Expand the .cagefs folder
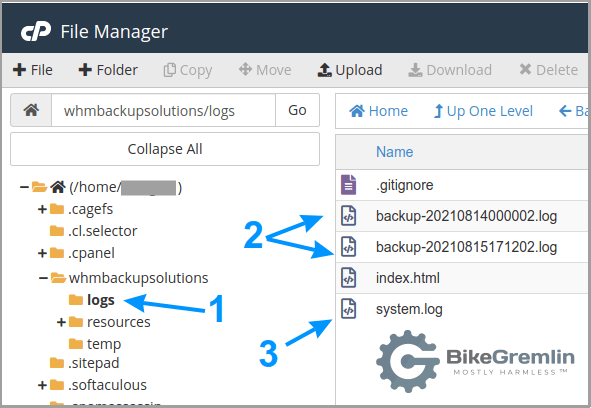The image size is (591, 408). pyautogui.click(x=42, y=209)
